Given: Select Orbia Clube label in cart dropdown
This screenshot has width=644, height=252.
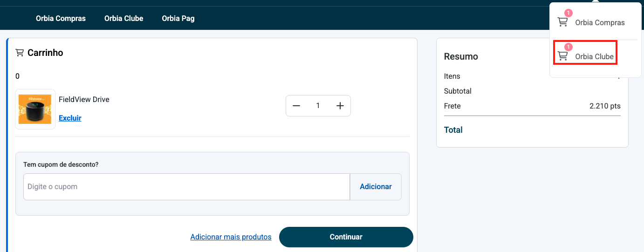Looking at the screenshot, I should tap(594, 56).
